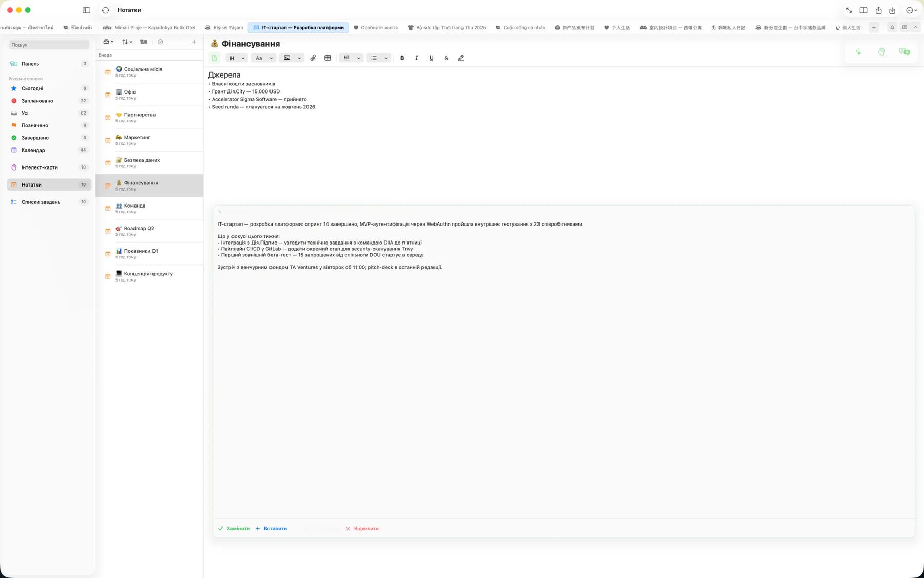The width and height of the screenshot is (924, 578).
Task: Toggle strikethrough formatting
Action: pyautogui.click(x=446, y=58)
